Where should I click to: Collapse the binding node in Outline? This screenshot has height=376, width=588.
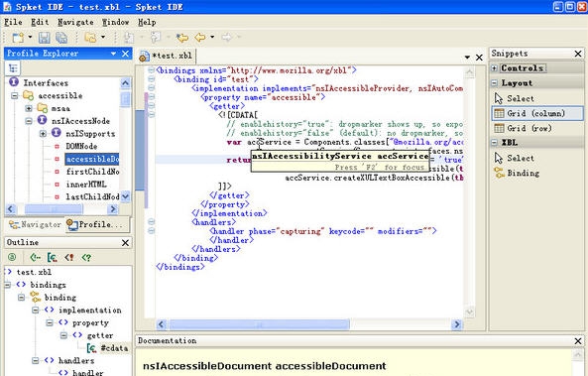click(22, 298)
